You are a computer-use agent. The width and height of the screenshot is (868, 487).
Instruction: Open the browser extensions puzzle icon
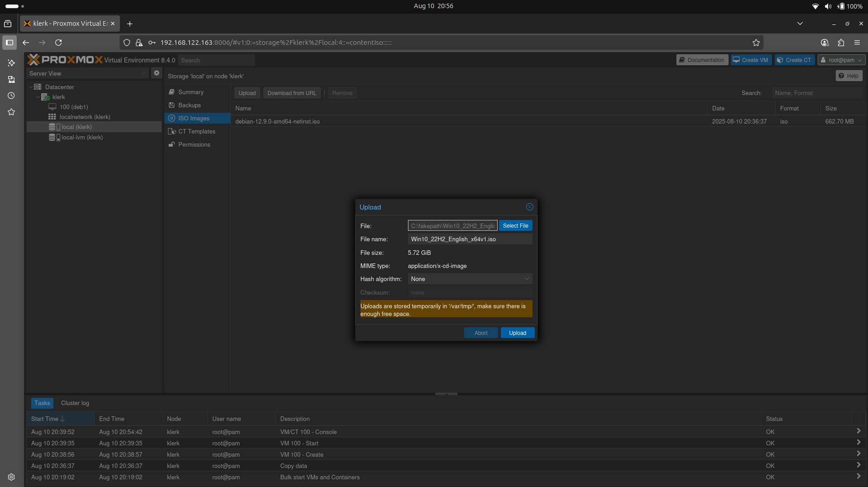point(841,43)
